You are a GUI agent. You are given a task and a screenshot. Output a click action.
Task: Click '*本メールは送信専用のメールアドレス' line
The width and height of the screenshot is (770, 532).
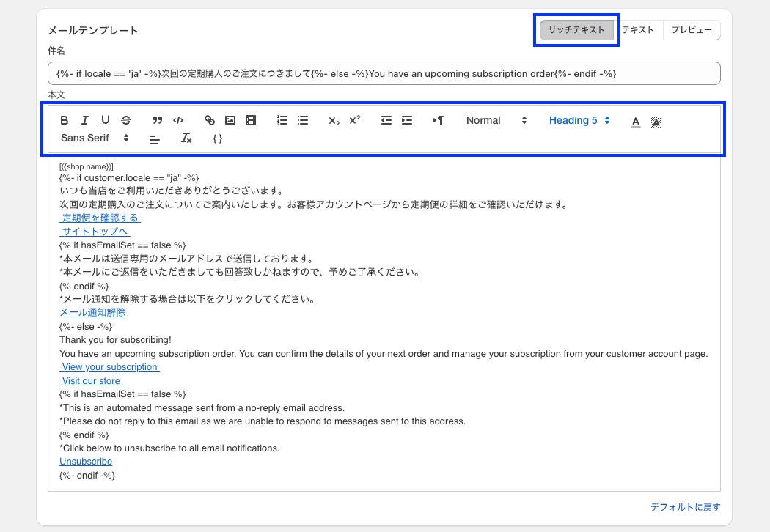click(187, 259)
